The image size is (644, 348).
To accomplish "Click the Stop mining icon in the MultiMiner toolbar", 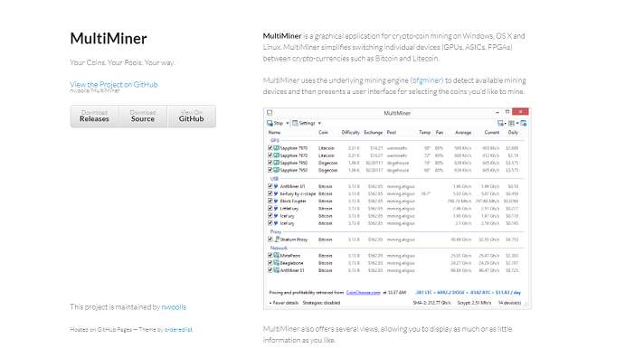I will tap(270, 123).
